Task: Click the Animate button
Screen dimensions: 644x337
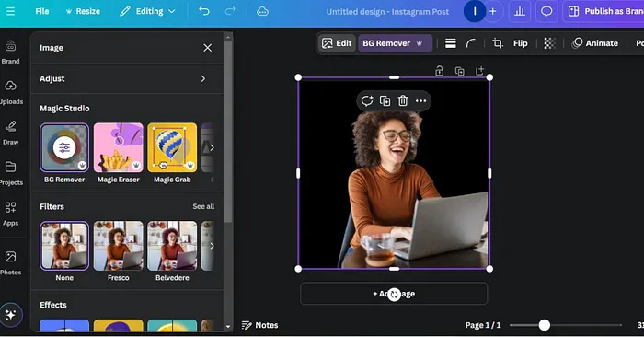Action: click(x=595, y=43)
